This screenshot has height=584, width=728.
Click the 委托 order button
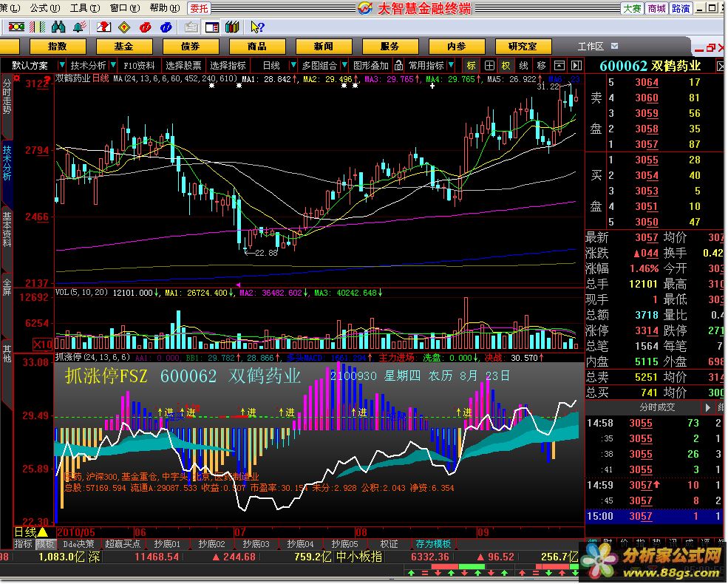[199, 8]
